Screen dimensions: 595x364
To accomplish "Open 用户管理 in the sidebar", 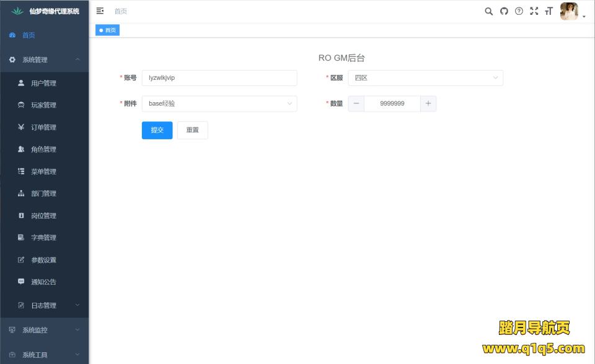I will point(43,83).
